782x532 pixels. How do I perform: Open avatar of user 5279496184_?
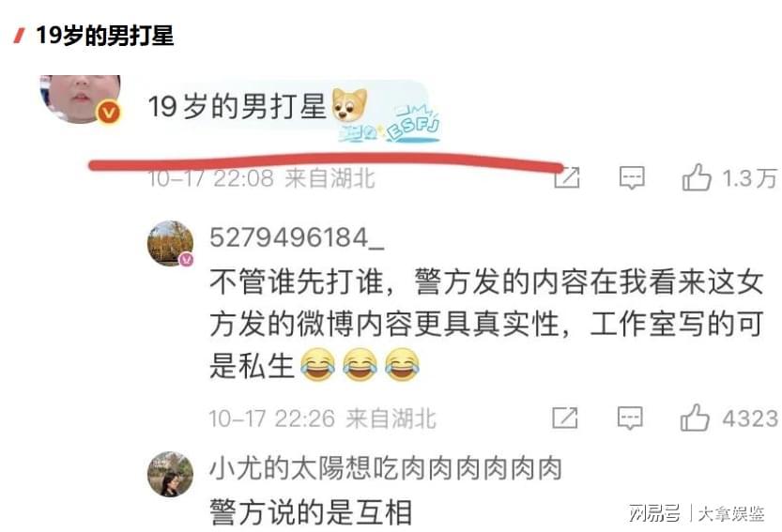170,243
